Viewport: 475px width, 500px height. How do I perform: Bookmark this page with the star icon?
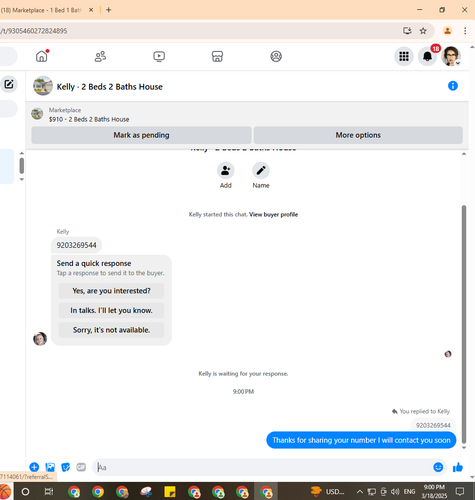[423, 31]
